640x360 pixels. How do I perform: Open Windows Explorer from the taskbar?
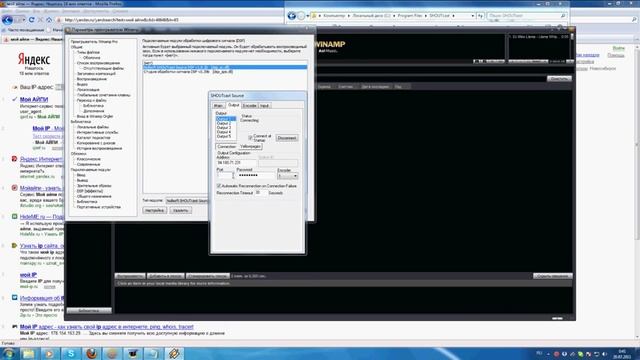pos(29,353)
